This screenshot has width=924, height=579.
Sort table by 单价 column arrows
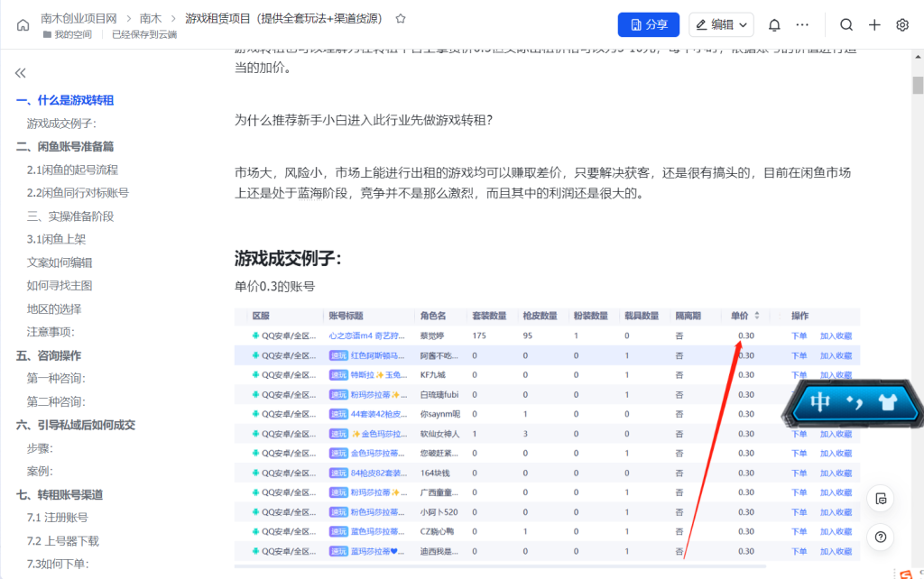coord(756,316)
